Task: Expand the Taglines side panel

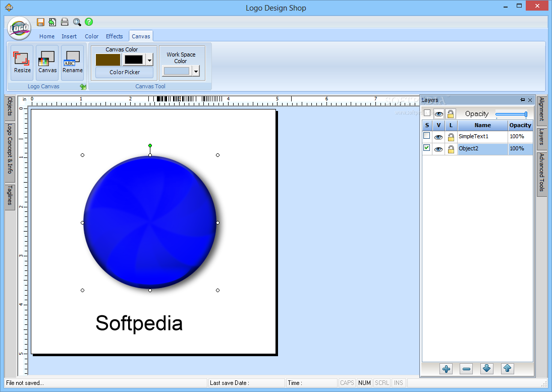Action: (10, 196)
